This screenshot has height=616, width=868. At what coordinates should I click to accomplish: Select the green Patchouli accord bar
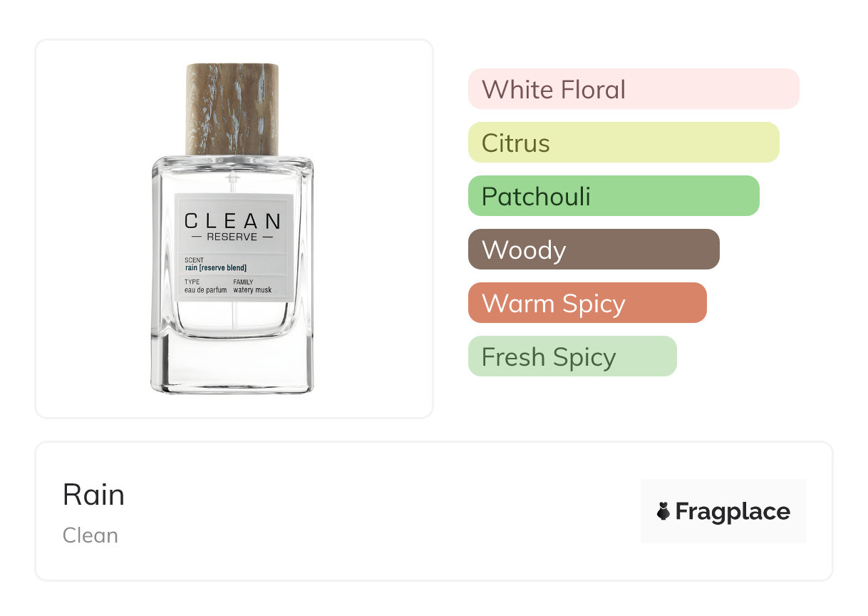613,196
